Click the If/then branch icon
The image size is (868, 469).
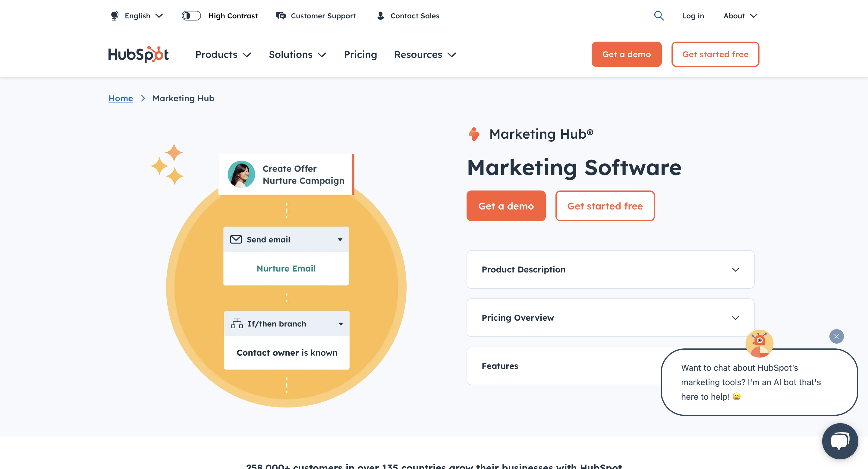[x=237, y=323]
